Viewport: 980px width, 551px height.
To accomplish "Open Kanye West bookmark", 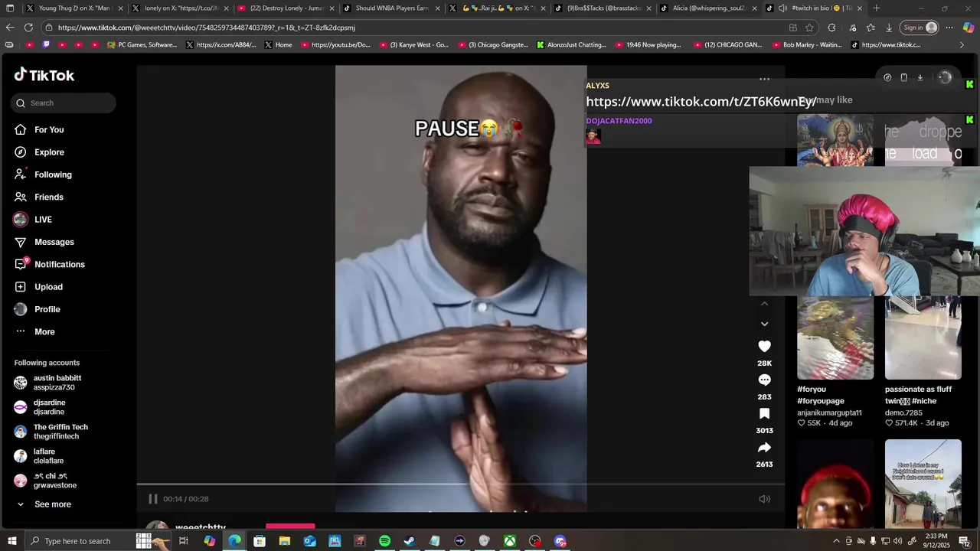I will (x=413, y=45).
